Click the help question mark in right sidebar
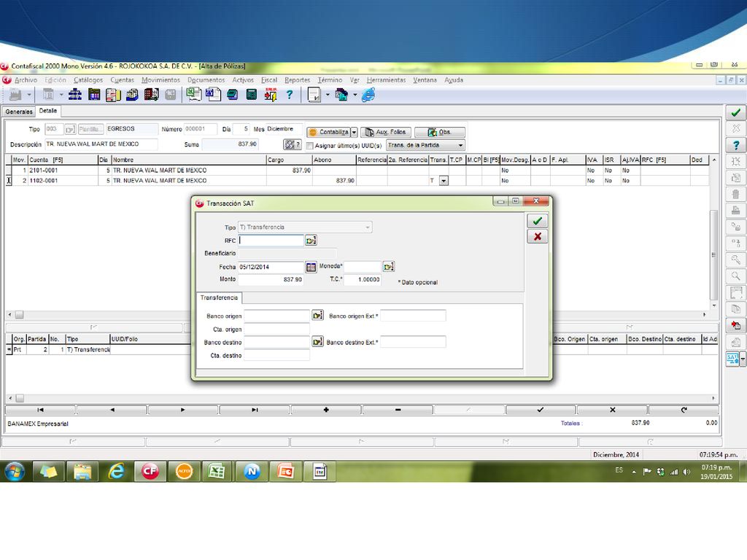This screenshot has height=560, width=747. [x=736, y=145]
